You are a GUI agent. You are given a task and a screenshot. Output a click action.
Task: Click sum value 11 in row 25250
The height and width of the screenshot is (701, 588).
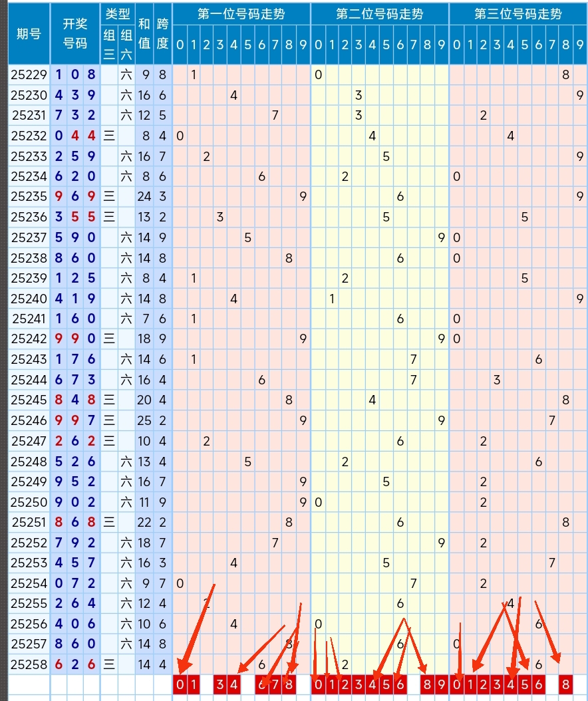pyautogui.click(x=144, y=502)
